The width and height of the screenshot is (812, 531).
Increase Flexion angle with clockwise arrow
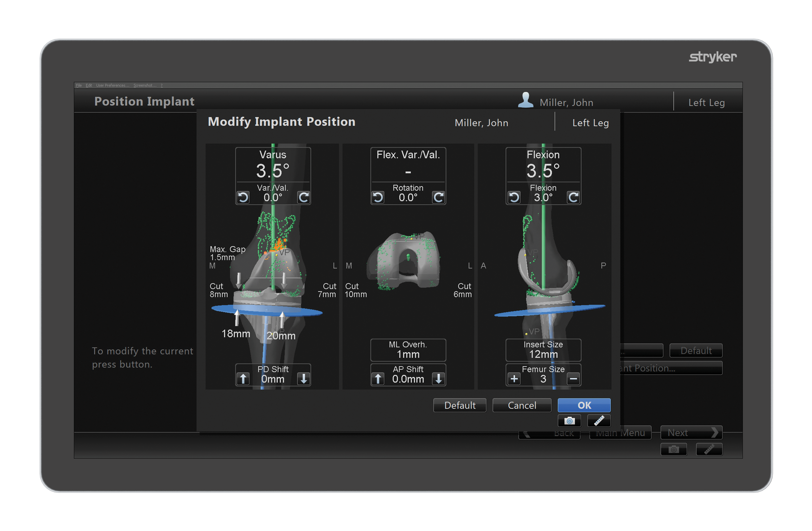573,197
